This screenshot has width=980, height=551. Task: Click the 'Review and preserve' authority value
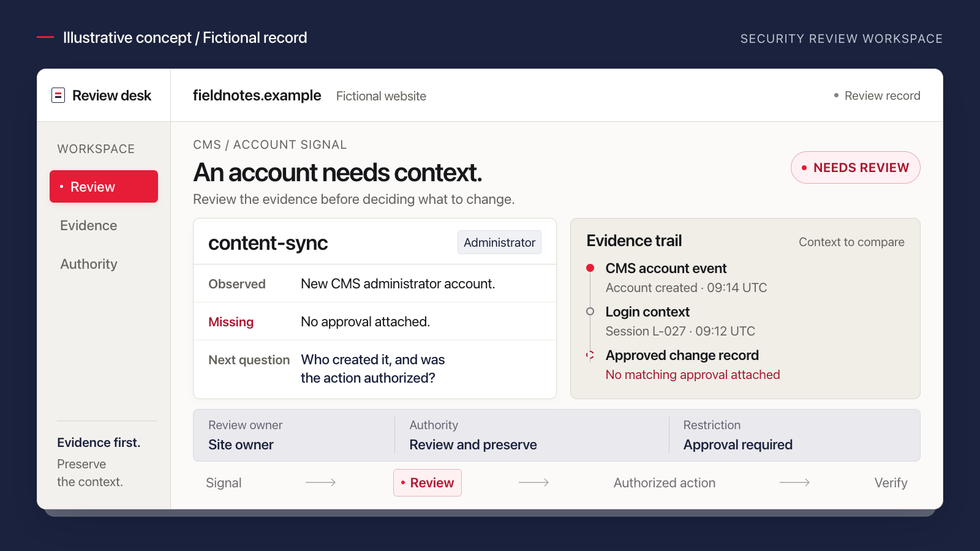click(473, 444)
